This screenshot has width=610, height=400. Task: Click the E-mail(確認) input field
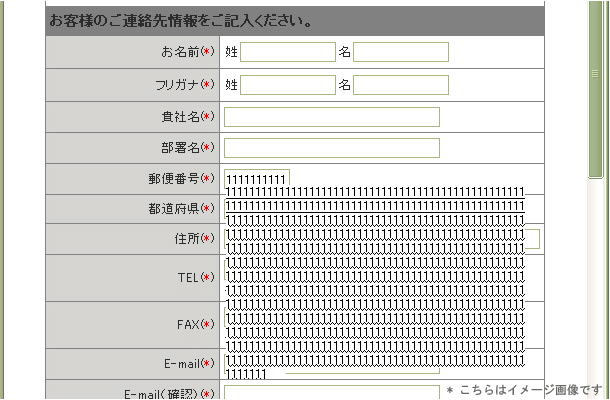click(x=331, y=393)
